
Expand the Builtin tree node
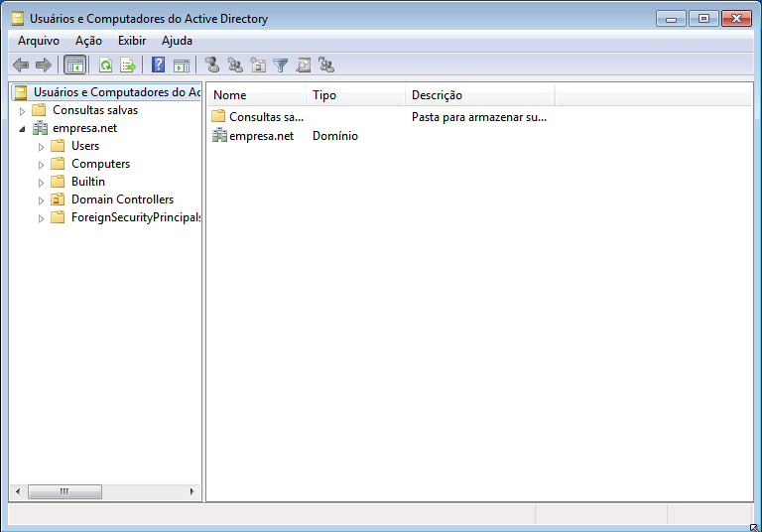point(41,183)
